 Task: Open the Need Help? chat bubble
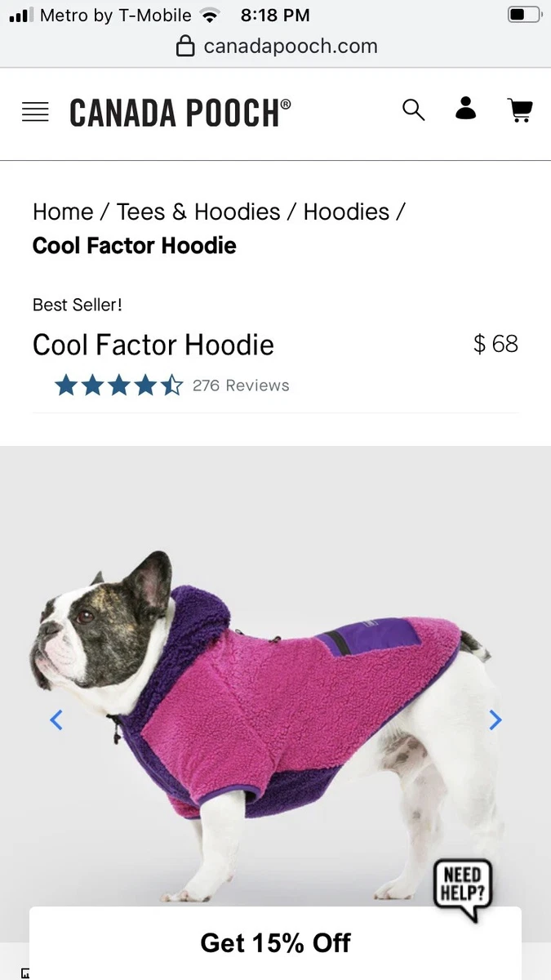coord(463,889)
